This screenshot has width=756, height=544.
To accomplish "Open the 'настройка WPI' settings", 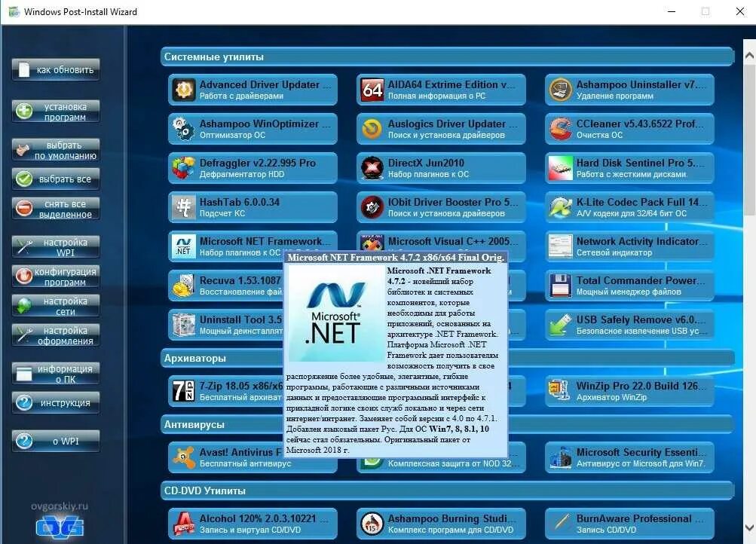I will (56, 247).
